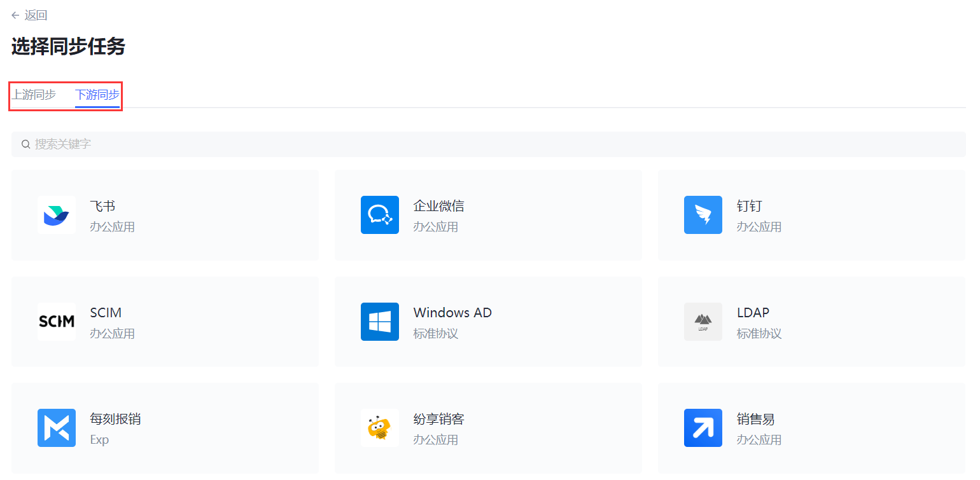Pick the LDAP 标准协议 subtitle
980x480 pixels.
click(x=759, y=333)
